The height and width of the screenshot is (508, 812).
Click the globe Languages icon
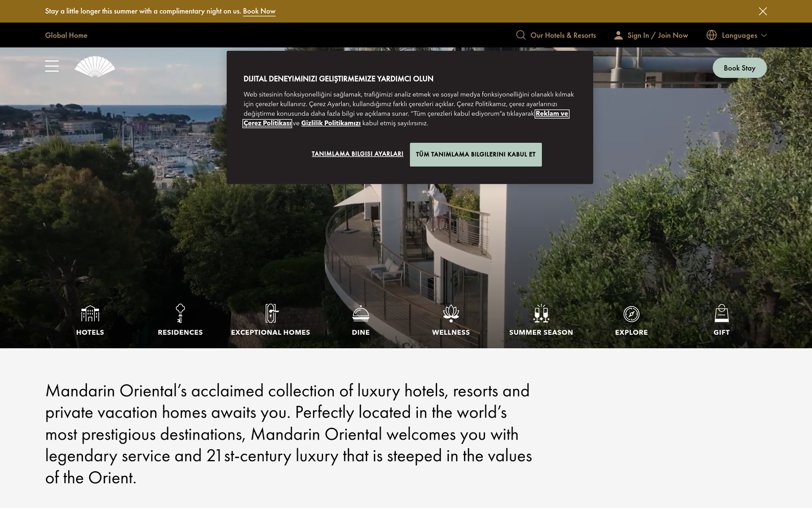click(x=712, y=35)
